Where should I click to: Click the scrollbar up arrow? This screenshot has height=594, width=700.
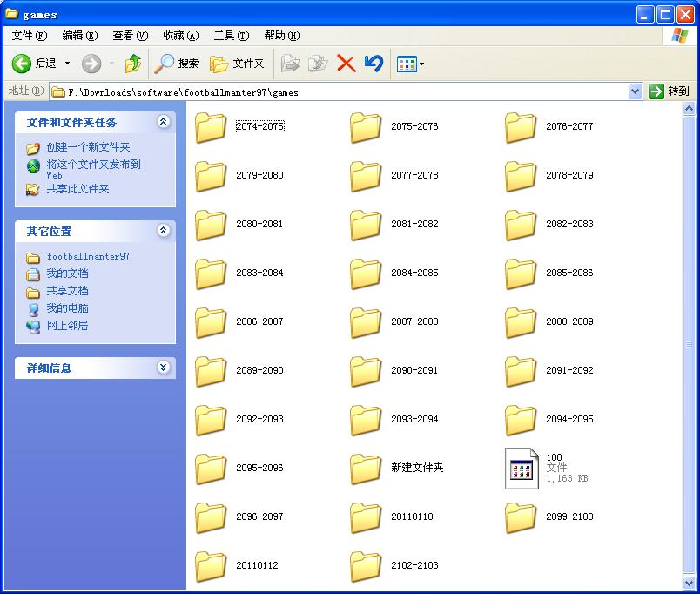[689, 109]
